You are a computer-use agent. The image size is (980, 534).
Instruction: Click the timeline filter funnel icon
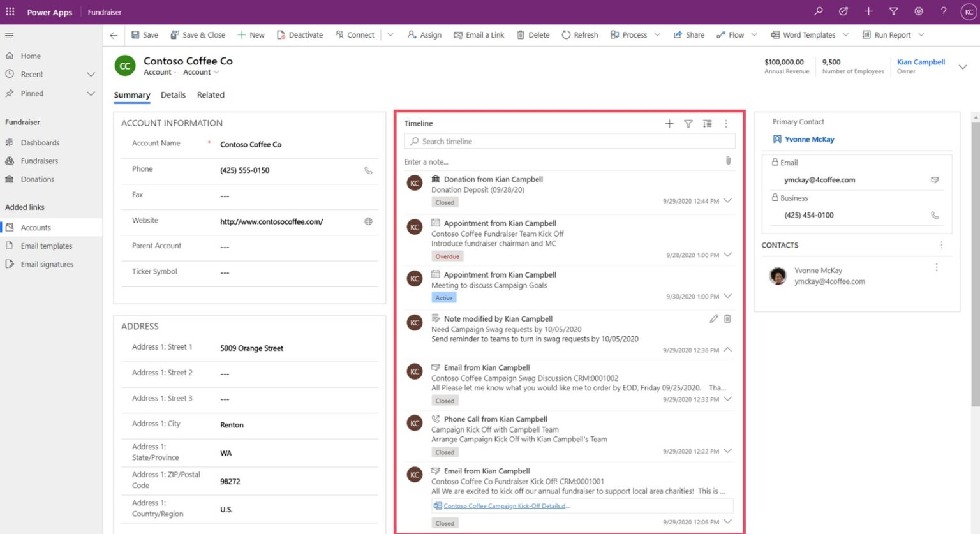[688, 124]
